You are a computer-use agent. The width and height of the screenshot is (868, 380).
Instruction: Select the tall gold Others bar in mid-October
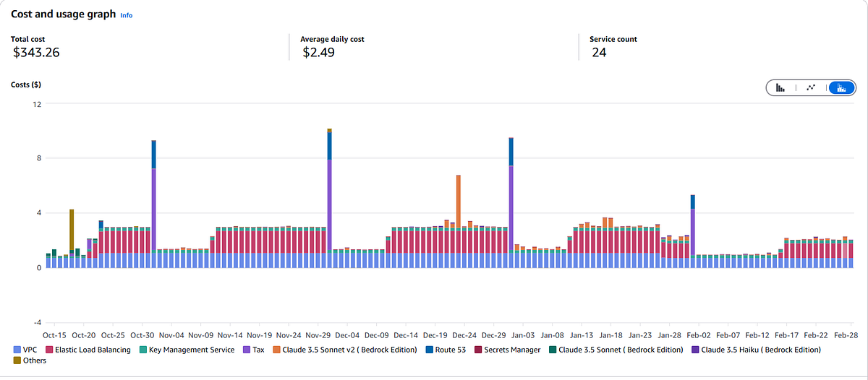[x=72, y=230]
